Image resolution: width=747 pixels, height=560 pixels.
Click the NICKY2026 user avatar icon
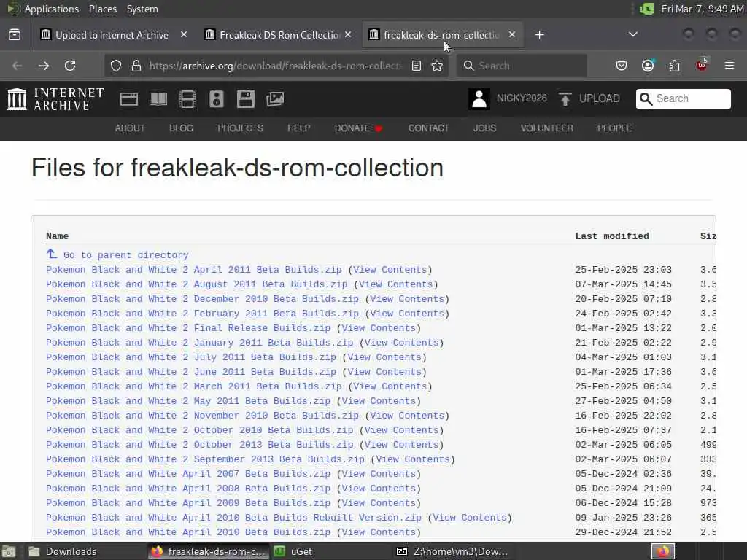479,99
